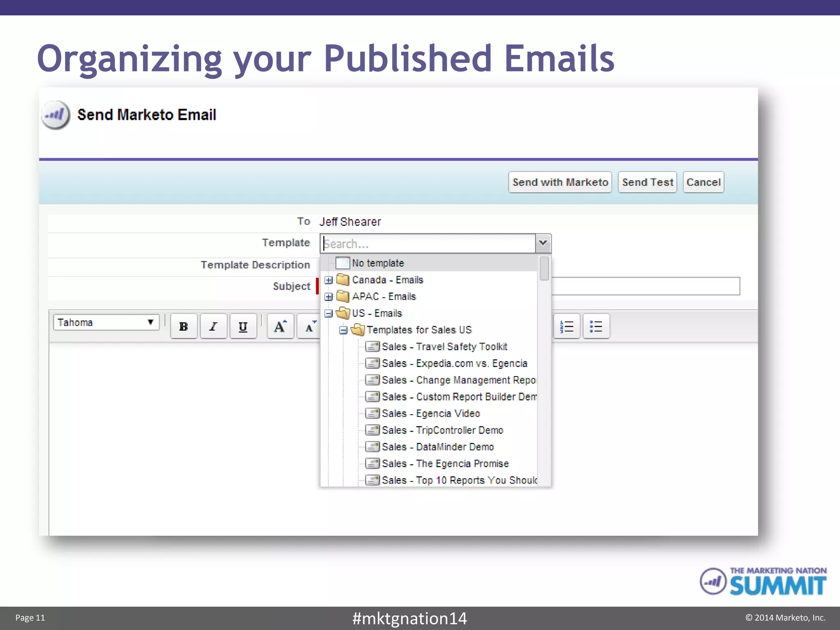
Task: Select Sales - Travel Safety Toolkit template
Action: (x=445, y=347)
